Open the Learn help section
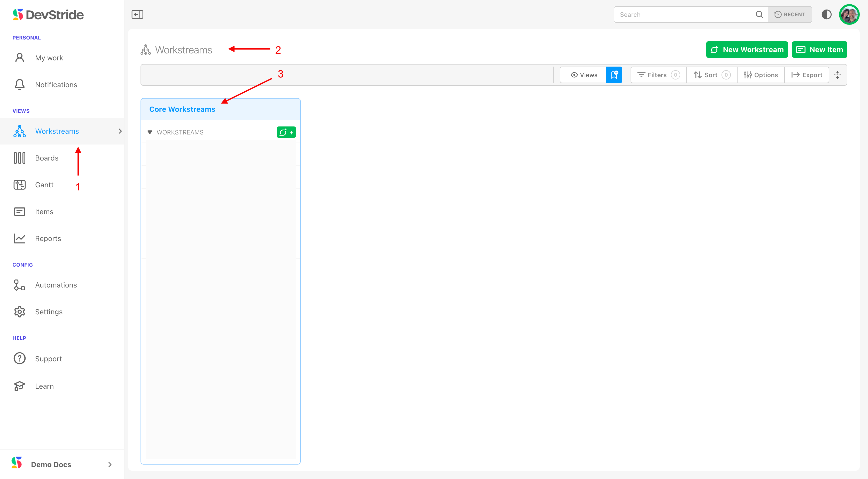The image size is (868, 479). [44, 386]
